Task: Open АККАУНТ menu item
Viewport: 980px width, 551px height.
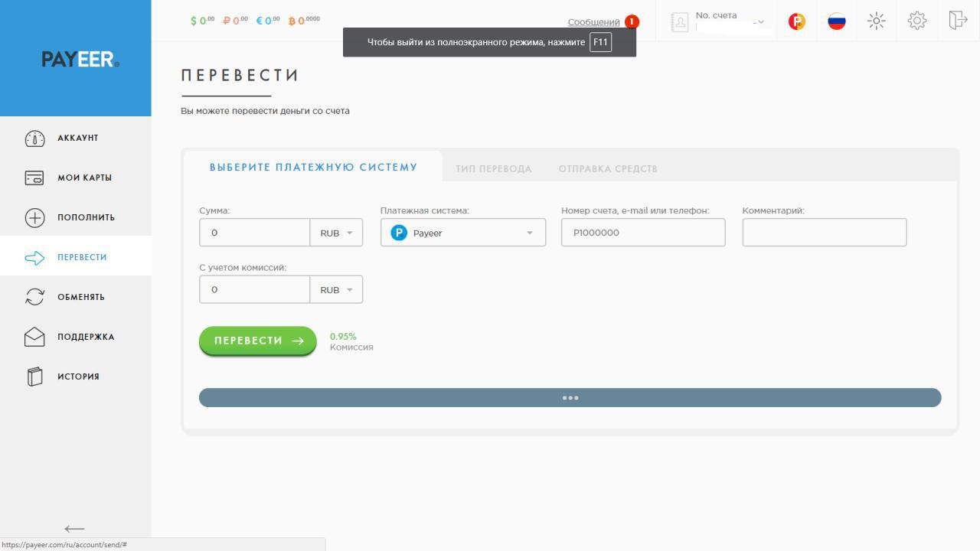Action: click(78, 138)
